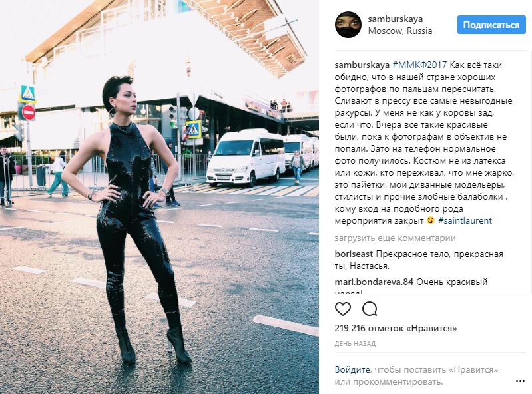View 219 216 likes count
This screenshot has height=394, width=532.
[396, 329]
